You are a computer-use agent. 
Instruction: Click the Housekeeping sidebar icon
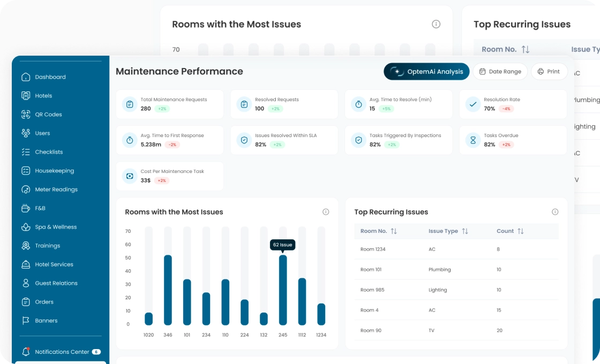point(26,171)
